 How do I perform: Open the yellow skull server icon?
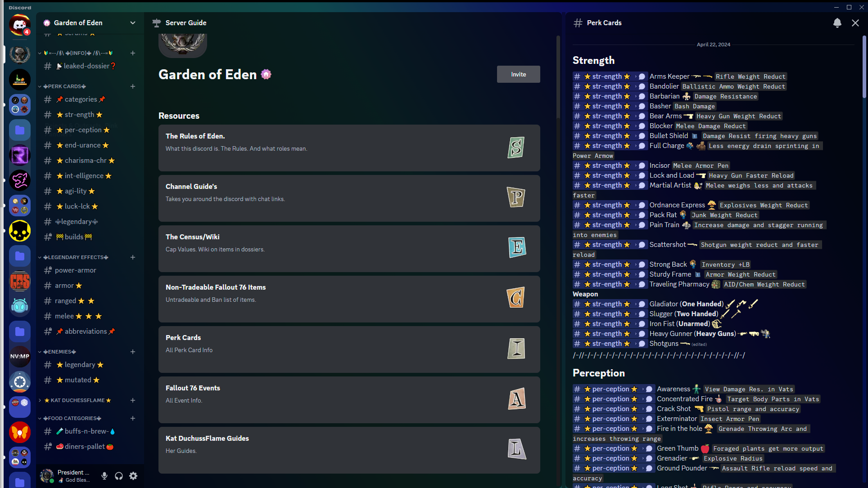click(20, 231)
